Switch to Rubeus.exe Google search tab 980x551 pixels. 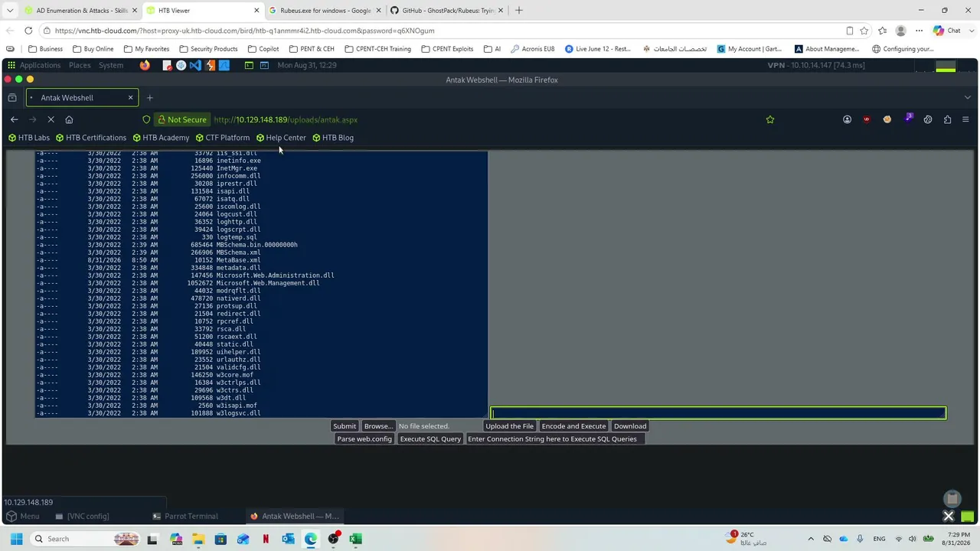point(325,11)
